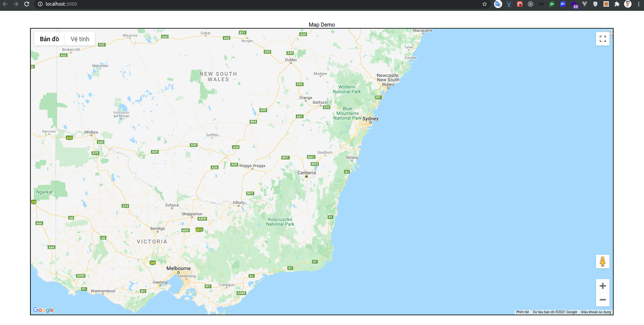Open the shield extension icon

pos(595,4)
